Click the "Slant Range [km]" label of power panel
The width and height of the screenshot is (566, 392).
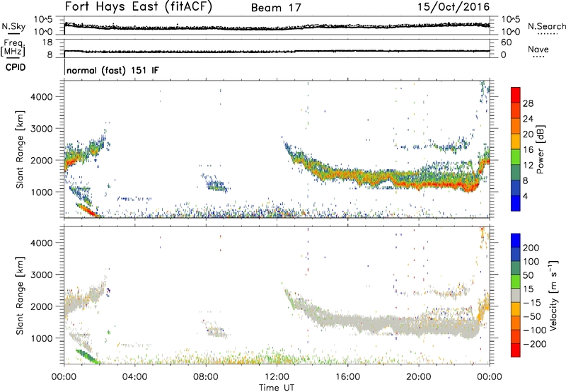(20, 149)
